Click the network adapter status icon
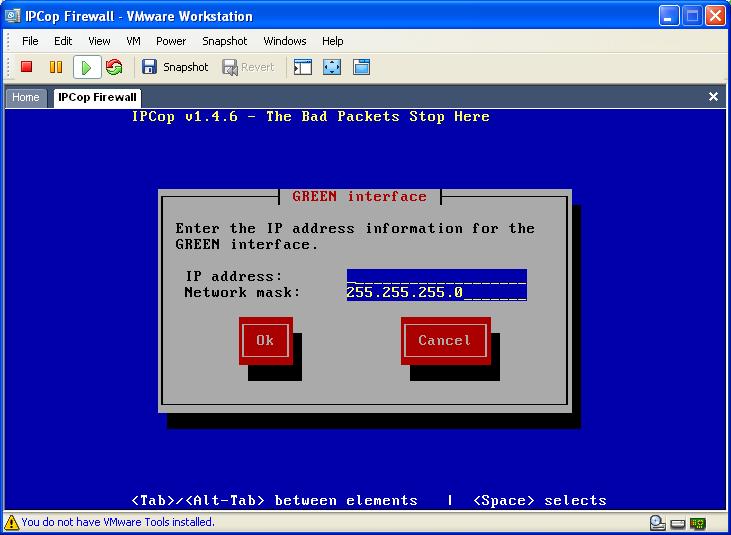This screenshot has height=535, width=731. [698, 523]
